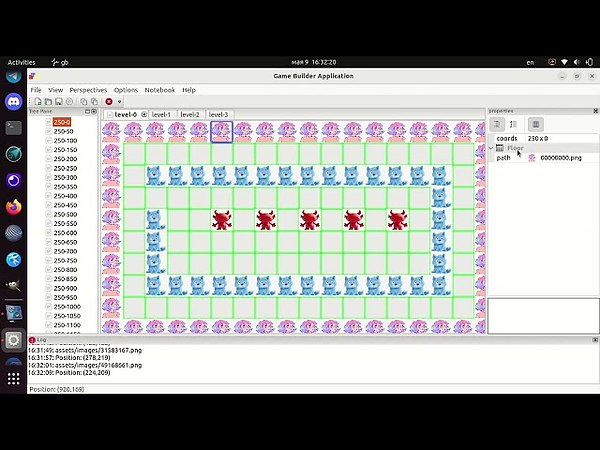The width and height of the screenshot is (600, 450).
Task: Select tree item 250-1000
Action: pos(67,307)
